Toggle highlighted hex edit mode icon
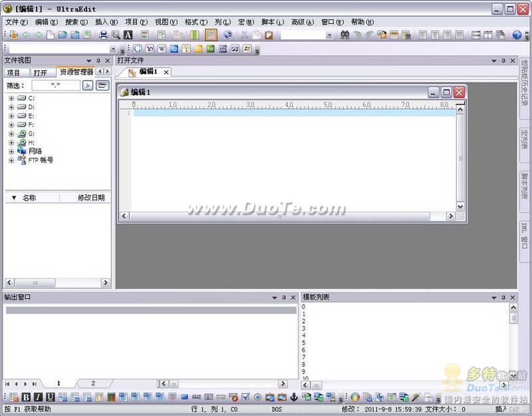 (x=211, y=35)
